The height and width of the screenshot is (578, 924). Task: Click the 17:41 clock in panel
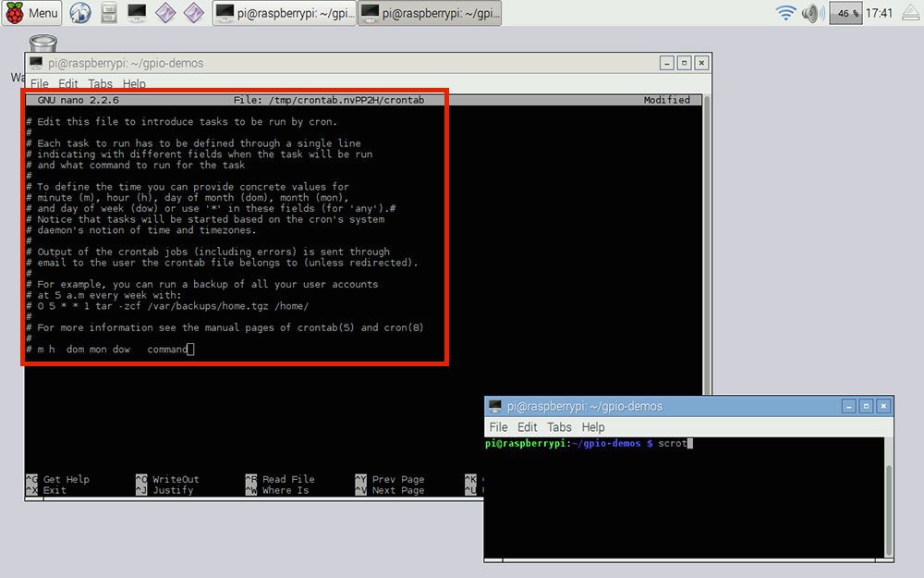880,12
